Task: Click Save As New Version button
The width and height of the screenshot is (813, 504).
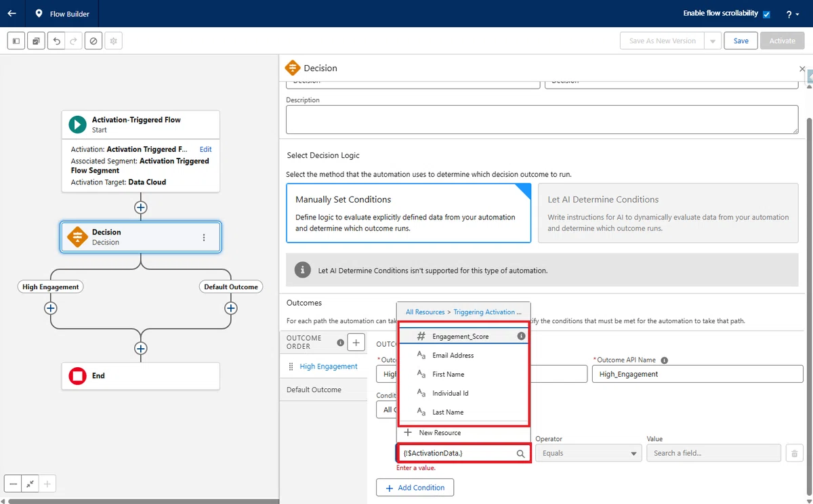Action: tap(662, 41)
